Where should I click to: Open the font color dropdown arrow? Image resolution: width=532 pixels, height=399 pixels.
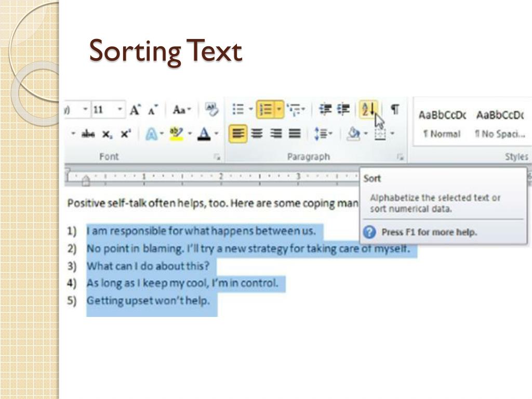click(216, 134)
